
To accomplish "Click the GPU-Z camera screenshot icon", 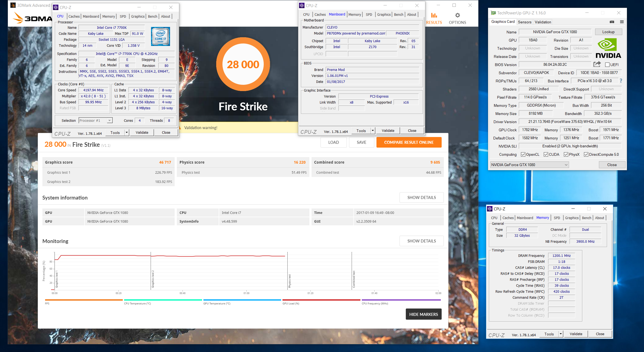I will 612,22.
